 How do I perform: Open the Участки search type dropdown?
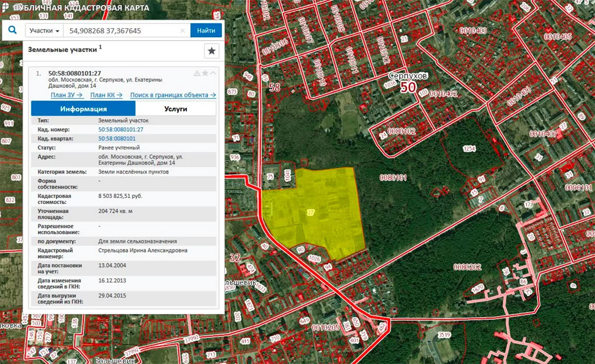coord(45,31)
